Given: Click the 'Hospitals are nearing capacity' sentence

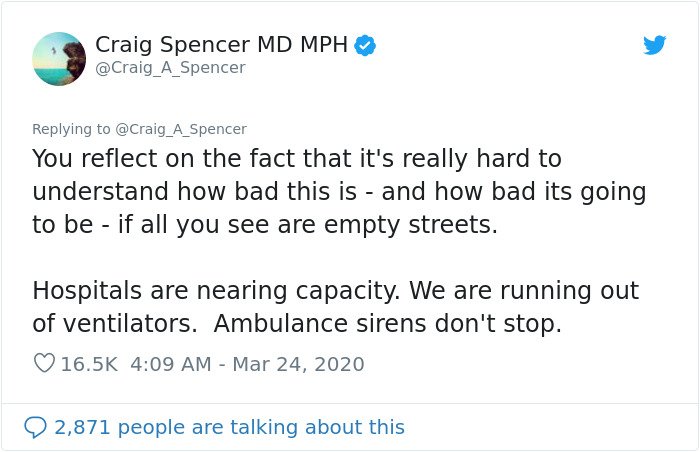Looking at the screenshot, I should point(217,291).
